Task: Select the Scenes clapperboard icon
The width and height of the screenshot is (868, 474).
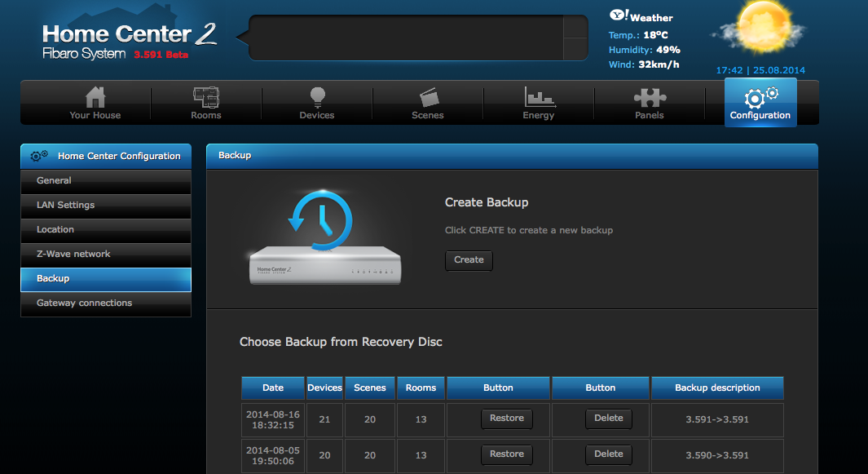Action: (x=429, y=98)
